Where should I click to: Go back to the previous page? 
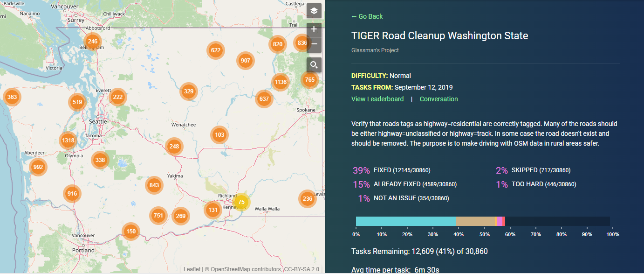coord(367,16)
